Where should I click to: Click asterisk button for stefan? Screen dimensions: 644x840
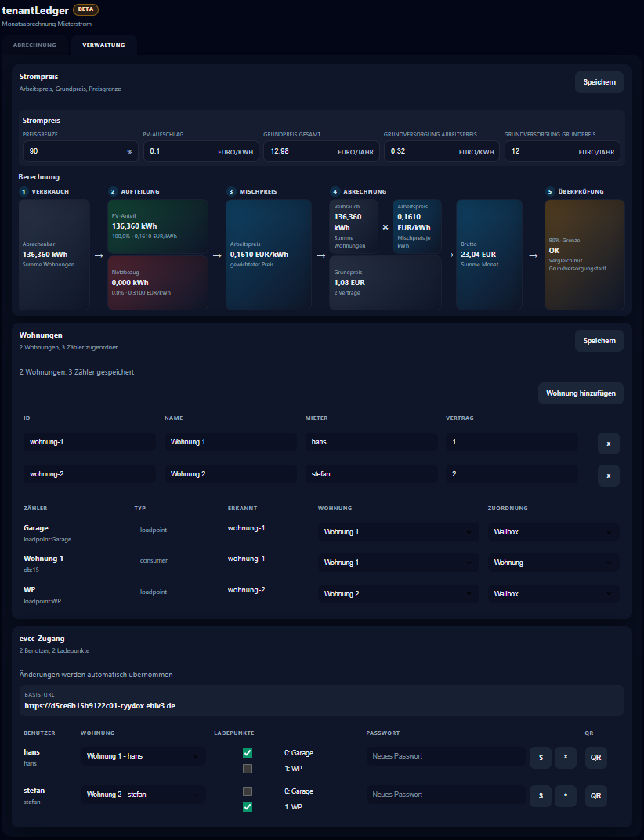point(566,796)
